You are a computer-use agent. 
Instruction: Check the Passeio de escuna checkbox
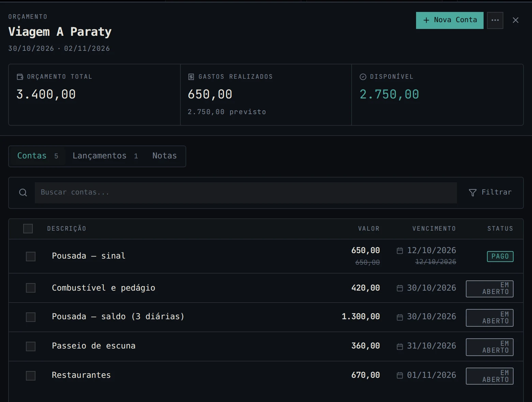click(31, 346)
